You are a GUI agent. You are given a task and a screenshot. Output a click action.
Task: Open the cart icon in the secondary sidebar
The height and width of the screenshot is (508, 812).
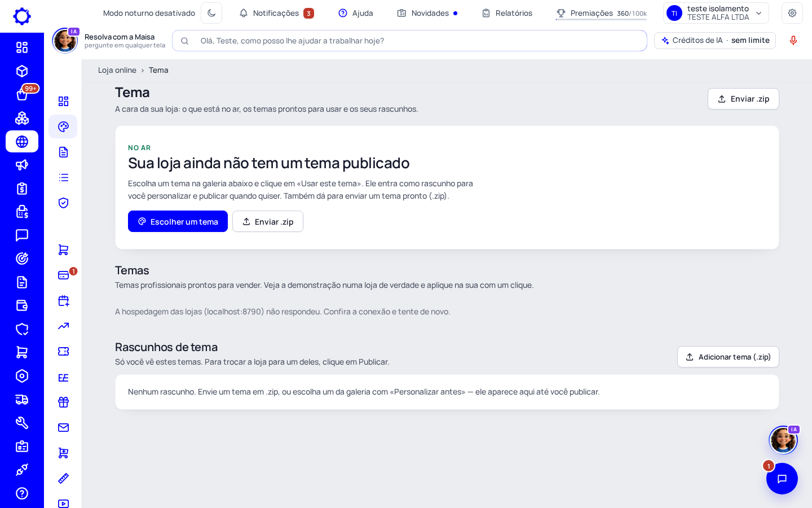click(63, 249)
